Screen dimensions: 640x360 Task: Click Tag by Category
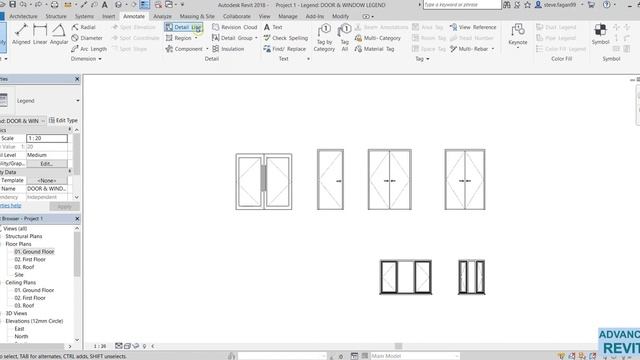324,38
